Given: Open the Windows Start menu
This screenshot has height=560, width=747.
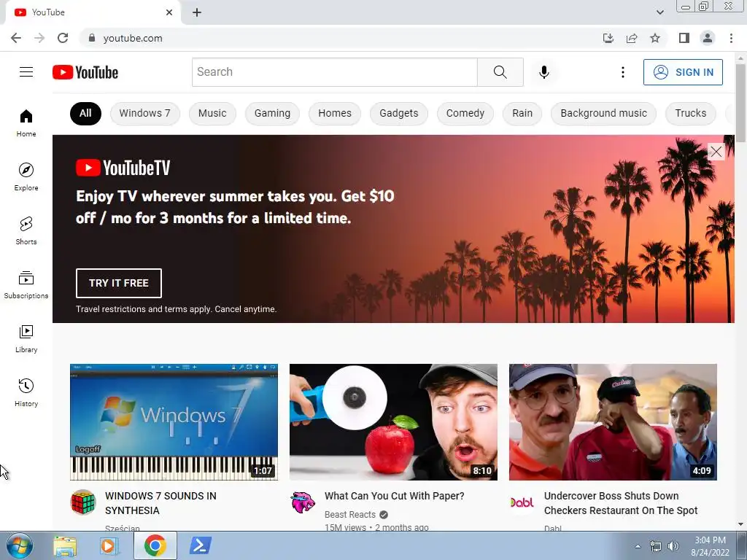Looking at the screenshot, I should tap(19, 545).
